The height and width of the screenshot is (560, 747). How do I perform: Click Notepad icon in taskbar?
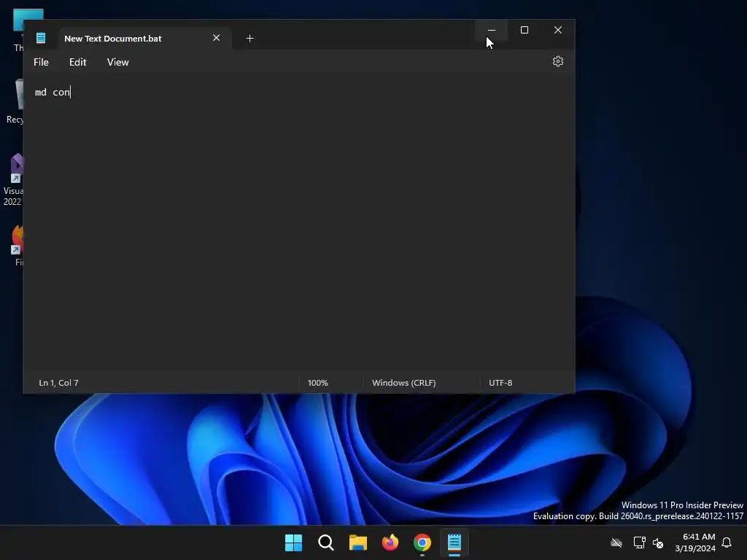tap(454, 542)
